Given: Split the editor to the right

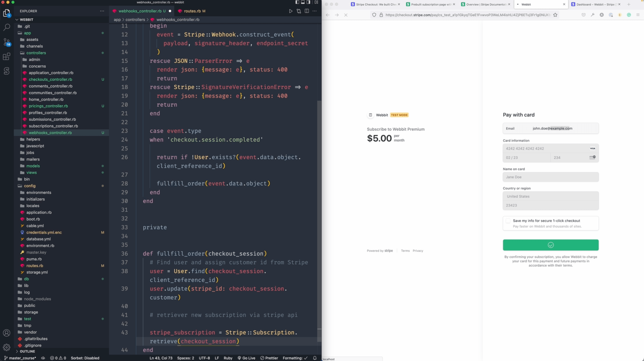Looking at the screenshot, I should [307, 11].
